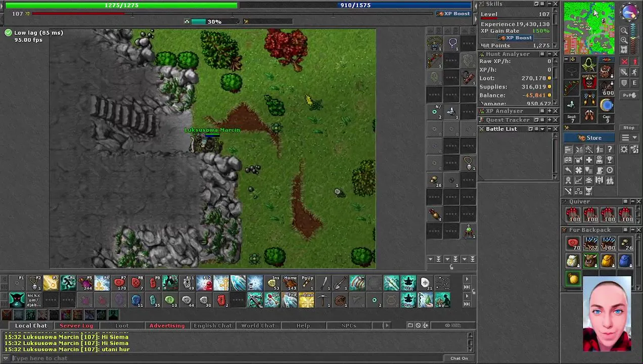643x364 pixels.
Task: Toggle the red X offensive combat mode
Action: pos(624,61)
